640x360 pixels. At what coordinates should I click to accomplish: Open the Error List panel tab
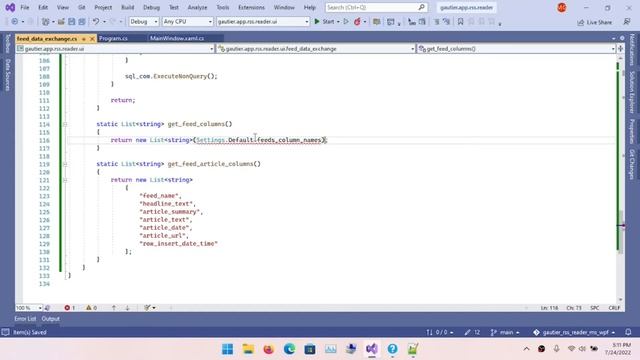coord(25,319)
